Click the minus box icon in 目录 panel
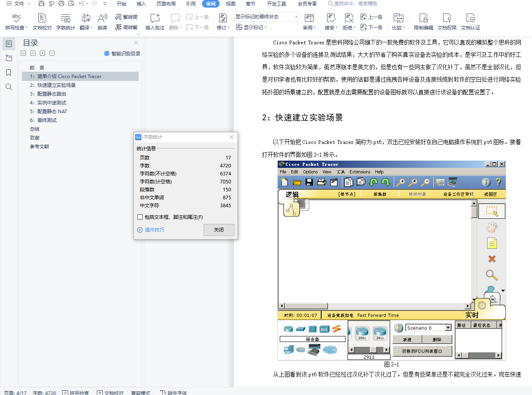 52,53
